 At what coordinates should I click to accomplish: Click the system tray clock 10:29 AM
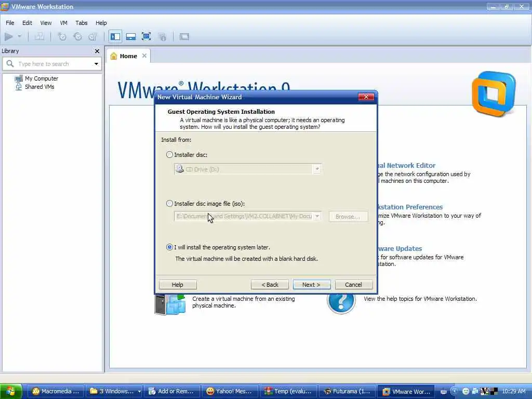point(514,391)
